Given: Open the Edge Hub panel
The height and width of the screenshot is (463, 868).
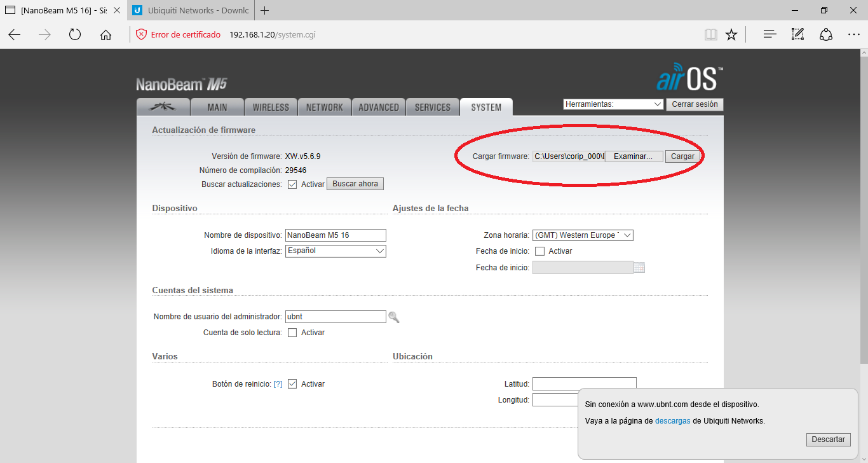Looking at the screenshot, I should 770,34.
